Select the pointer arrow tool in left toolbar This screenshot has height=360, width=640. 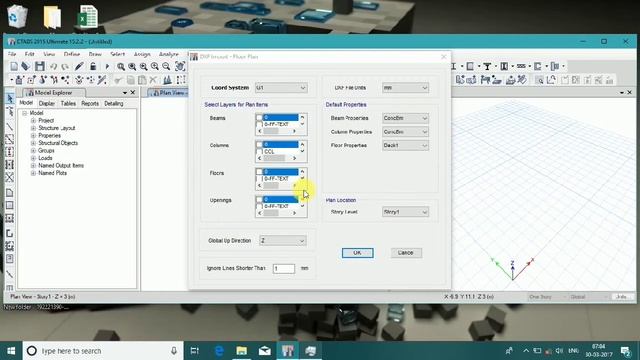pyautogui.click(x=10, y=98)
